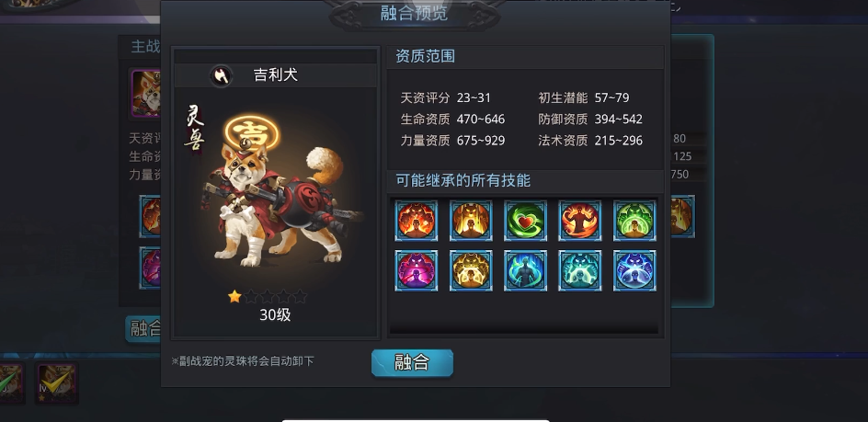Click the golden yellow demon skill icon

(x=471, y=270)
